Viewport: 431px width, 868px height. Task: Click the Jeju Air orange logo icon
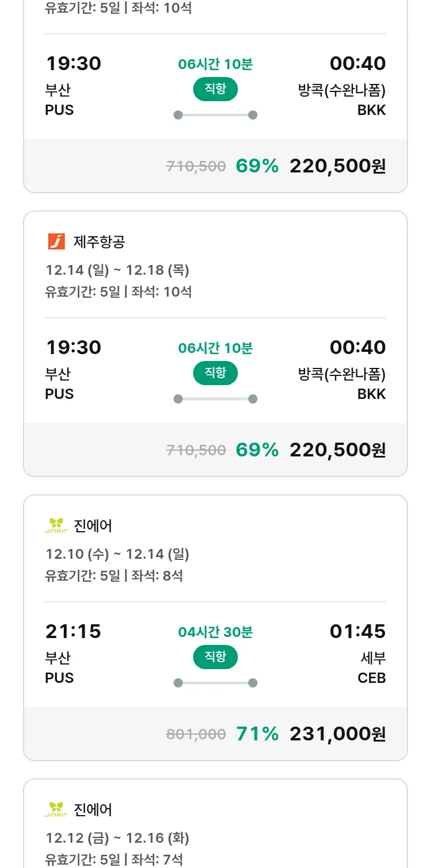[x=56, y=242]
